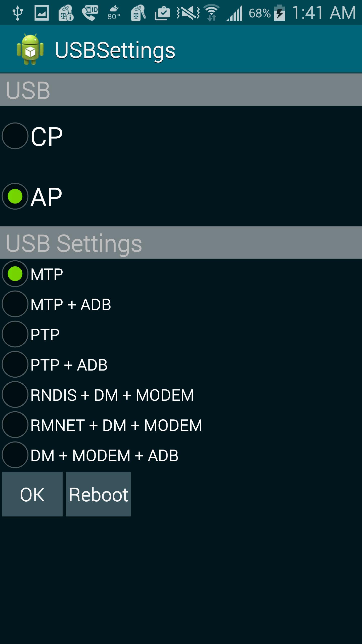Tap the vibrate mute status icon

188,13
